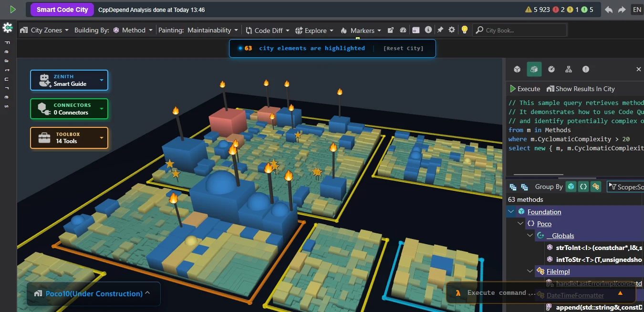Expand the Connectors panel
This screenshot has width=644, height=312.
point(69,109)
